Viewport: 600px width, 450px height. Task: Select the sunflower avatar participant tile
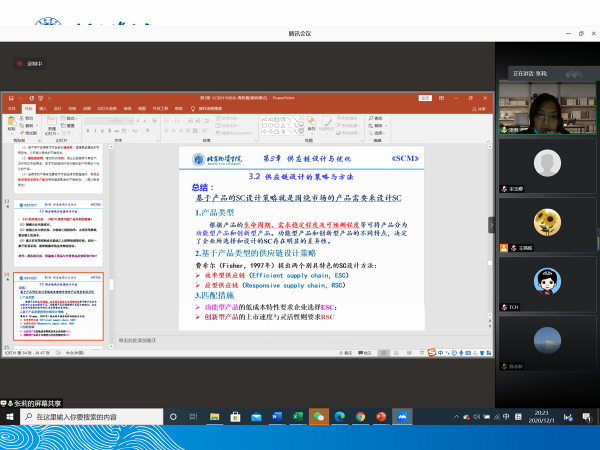point(546,221)
